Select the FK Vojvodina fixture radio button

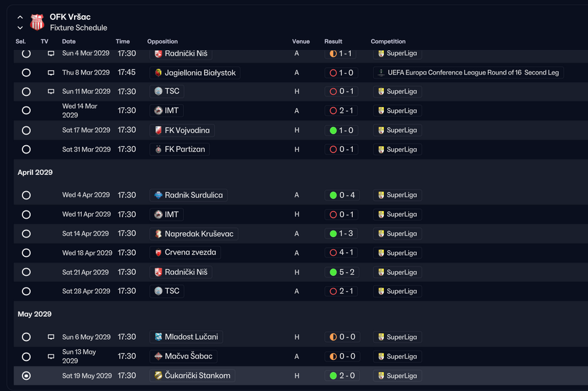26,131
